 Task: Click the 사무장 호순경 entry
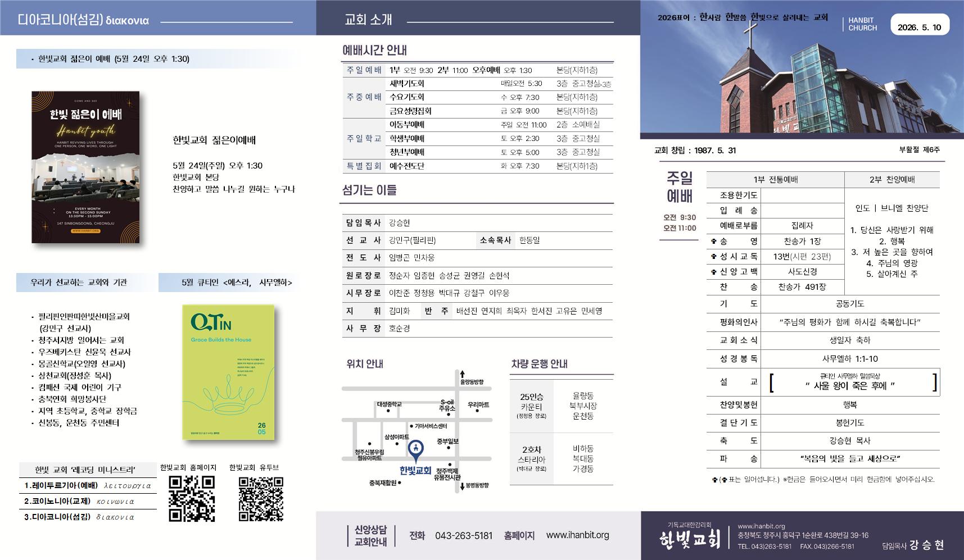pyautogui.click(x=477, y=329)
